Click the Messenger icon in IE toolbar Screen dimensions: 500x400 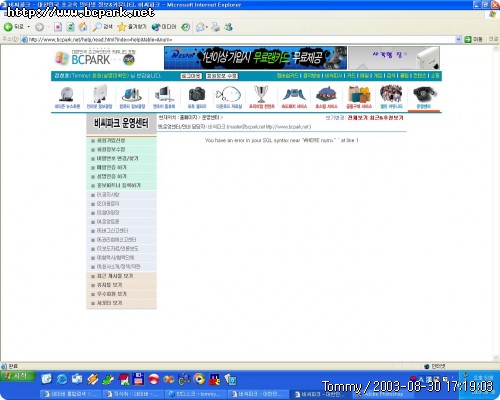coord(229,27)
